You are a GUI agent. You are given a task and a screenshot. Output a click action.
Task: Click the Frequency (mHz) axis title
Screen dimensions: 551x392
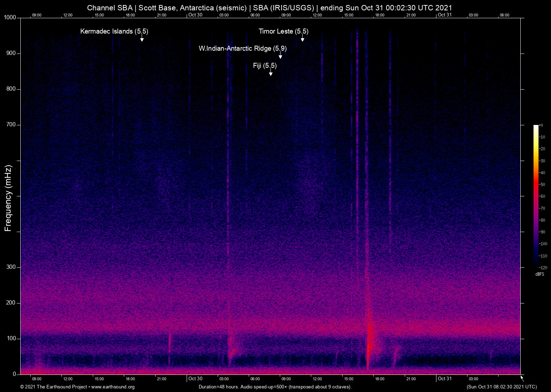[8, 198]
